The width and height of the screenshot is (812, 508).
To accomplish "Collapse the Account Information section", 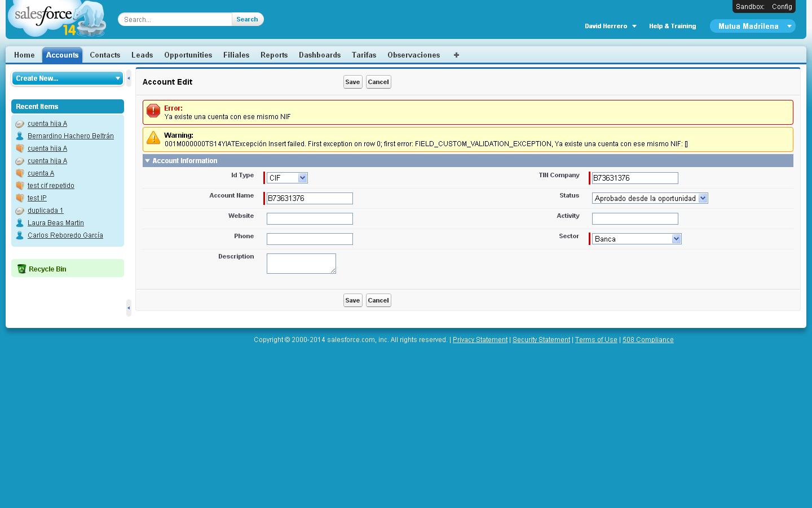I will pyautogui.click(x=147, y=161).
